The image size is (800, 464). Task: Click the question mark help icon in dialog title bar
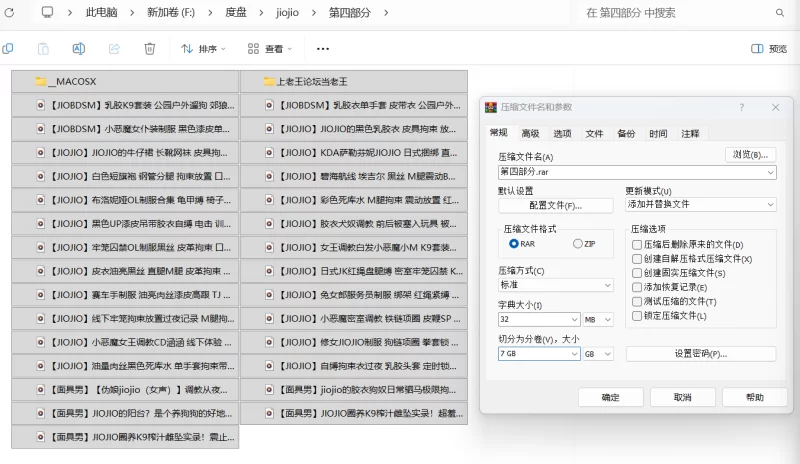tap(741, 107)
